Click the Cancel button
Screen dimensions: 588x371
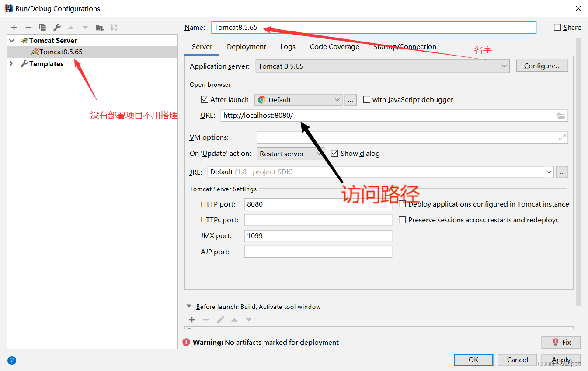click(x=517, y=360)
